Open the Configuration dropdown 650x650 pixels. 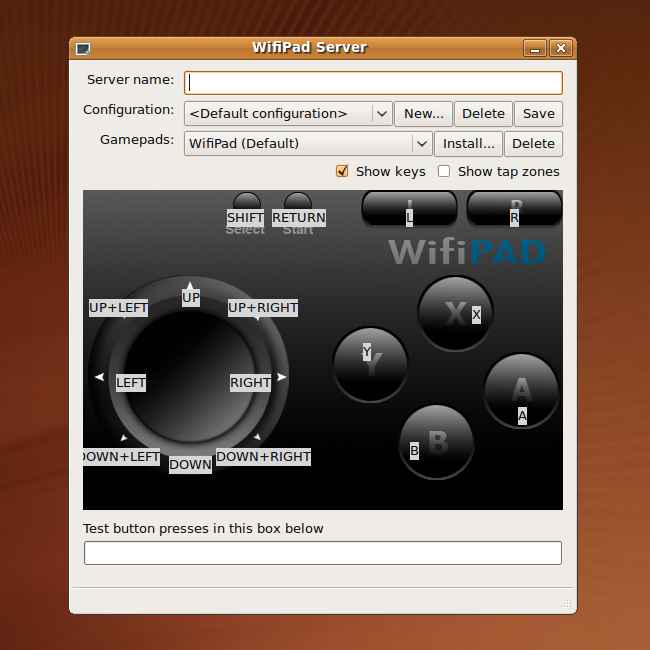coord(288,114)
